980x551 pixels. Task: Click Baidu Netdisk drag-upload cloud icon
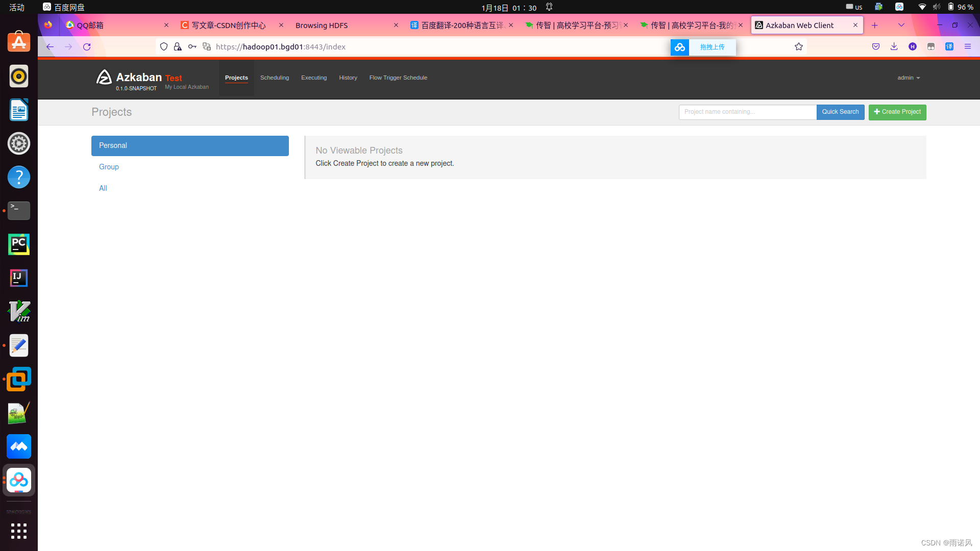click(679, 47)
